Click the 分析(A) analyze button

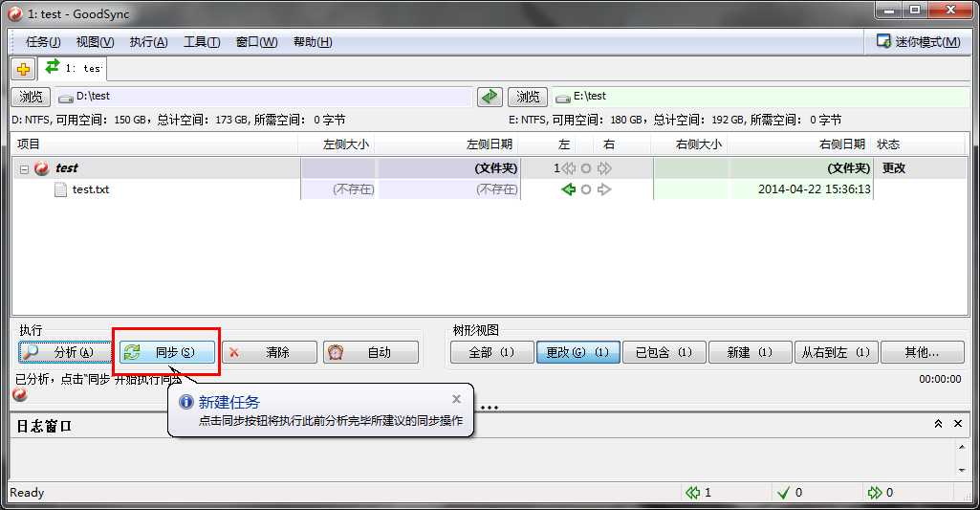click(65, 352)
